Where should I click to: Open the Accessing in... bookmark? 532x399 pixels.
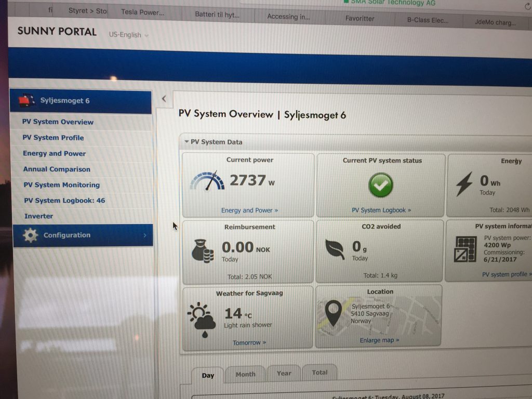288,16
